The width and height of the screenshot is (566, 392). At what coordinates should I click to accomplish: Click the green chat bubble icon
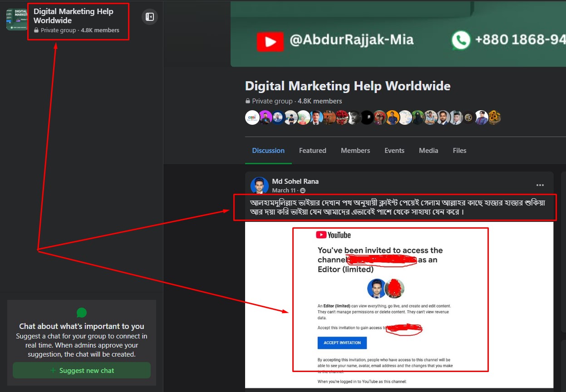coord(82,313)
